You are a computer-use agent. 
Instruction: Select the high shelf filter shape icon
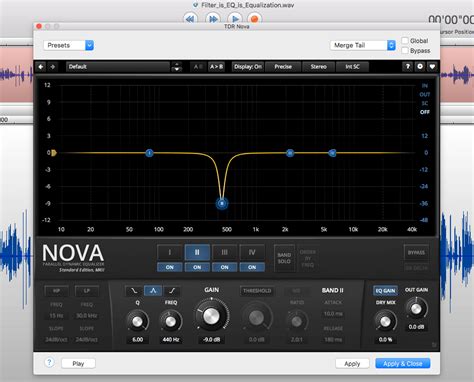pyautogui.click(x=172, y=291)
